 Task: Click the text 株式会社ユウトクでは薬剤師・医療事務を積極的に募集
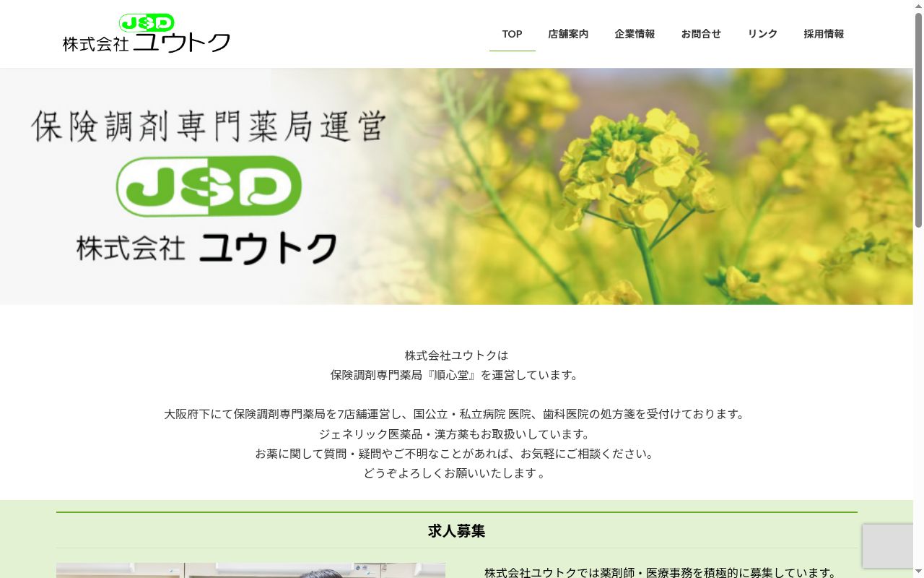point(662,572)
